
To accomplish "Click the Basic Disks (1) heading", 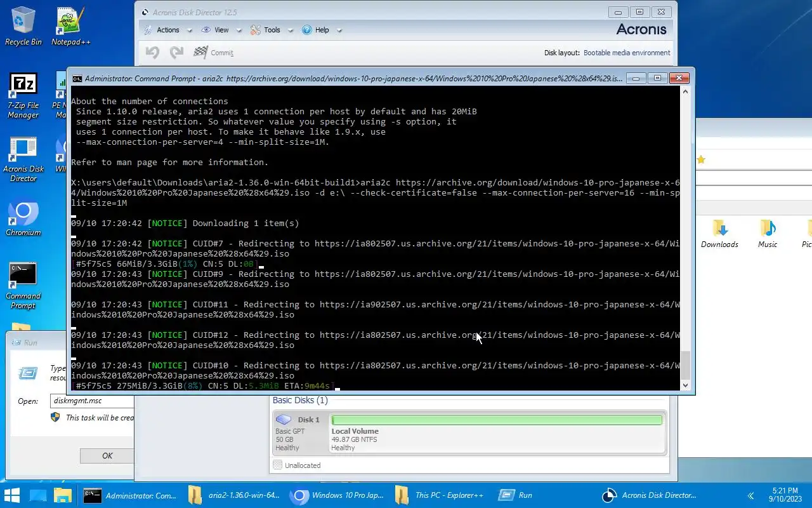I will tap(300, 400).
